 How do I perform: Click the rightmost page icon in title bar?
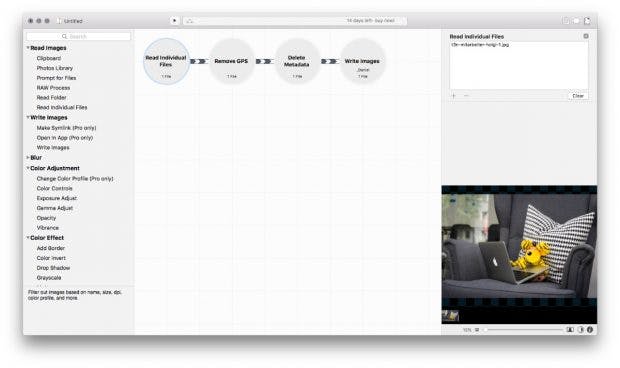coord(587,21)
